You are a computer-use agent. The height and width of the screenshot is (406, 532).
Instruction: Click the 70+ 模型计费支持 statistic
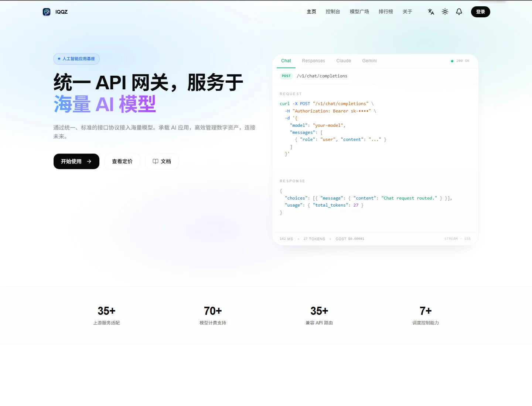point(213,316)
